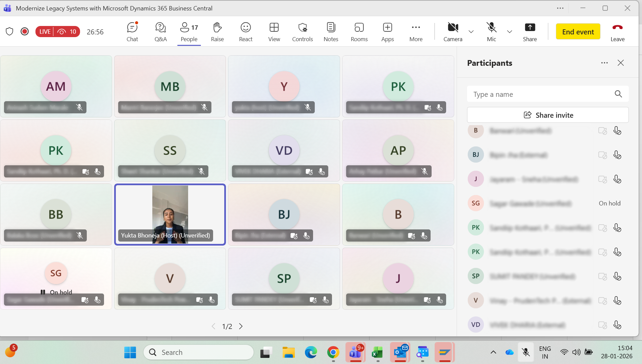Turn on your Camera
The height and width of the screenshot is (364, 642).
pyautogui.click(x=453, y=31)
